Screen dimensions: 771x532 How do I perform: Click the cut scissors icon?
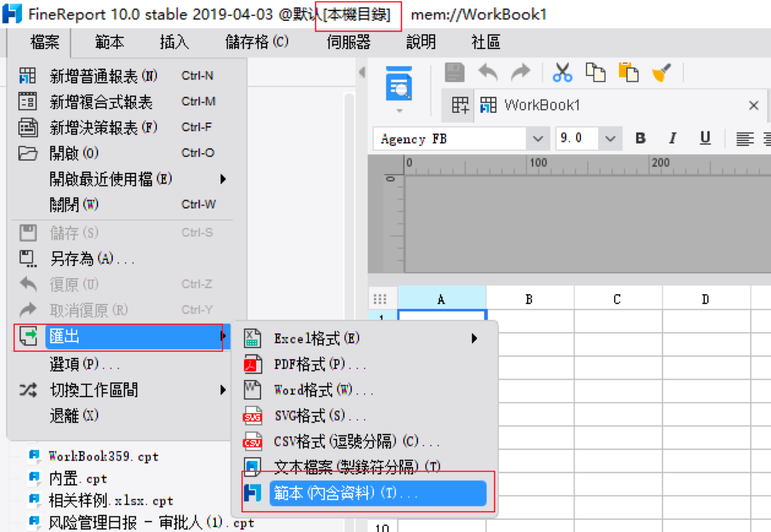(x=562, y=72)
